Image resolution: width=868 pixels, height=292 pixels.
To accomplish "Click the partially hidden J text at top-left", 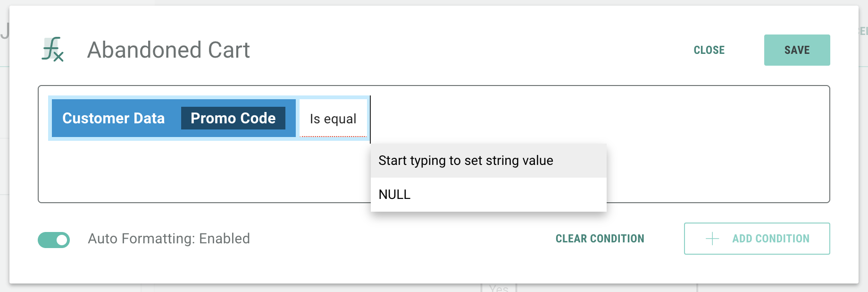I will (x=5, y=31).
